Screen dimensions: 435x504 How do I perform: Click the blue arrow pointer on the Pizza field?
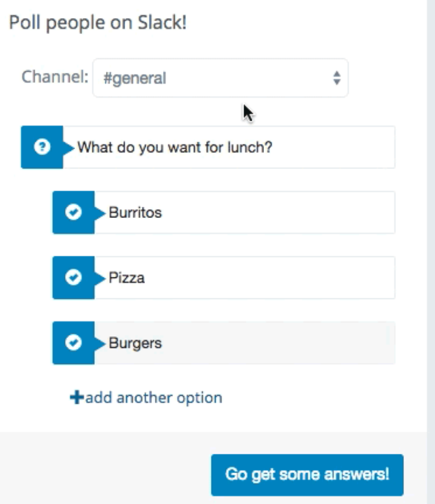click(100, 278)
